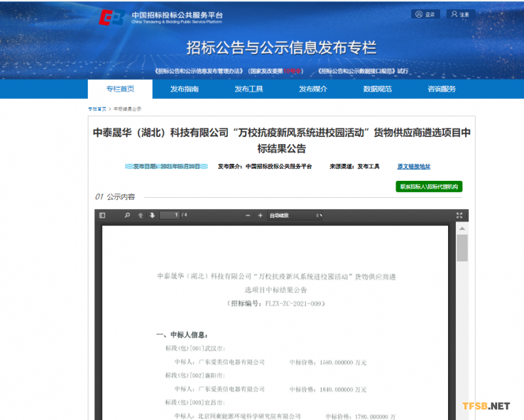This screenshot has height=420, width=524.
Task: Zoom in the PDF with plus
Action: [260, 216]
